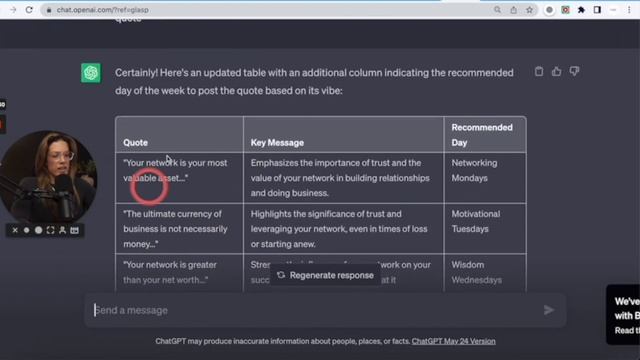Click the Wisdom Wednesdays cell

[x=485, y=272]
